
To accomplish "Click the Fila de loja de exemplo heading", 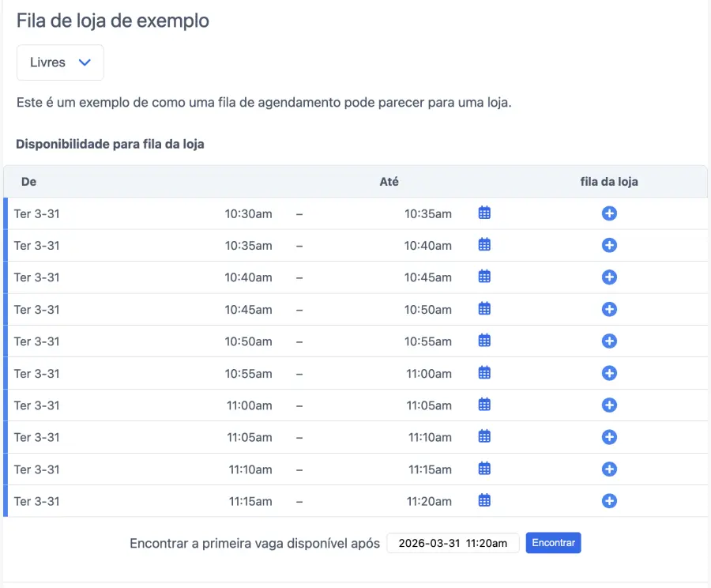I will 111,21.
